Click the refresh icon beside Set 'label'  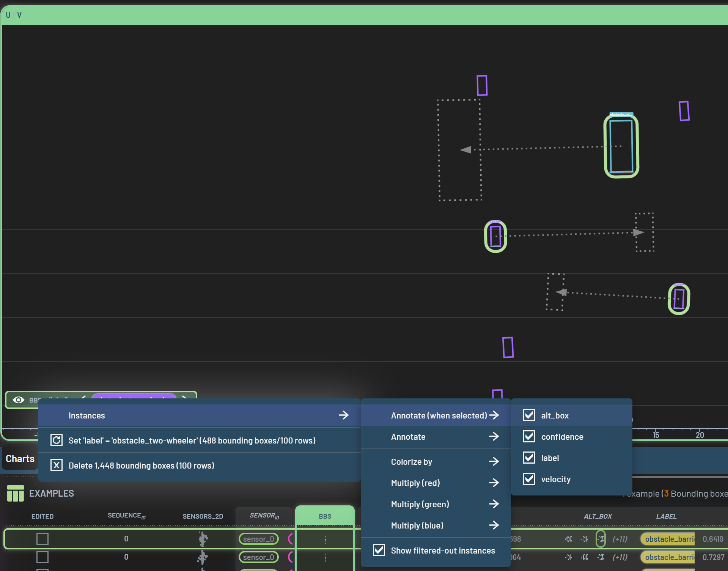point(57,440)
